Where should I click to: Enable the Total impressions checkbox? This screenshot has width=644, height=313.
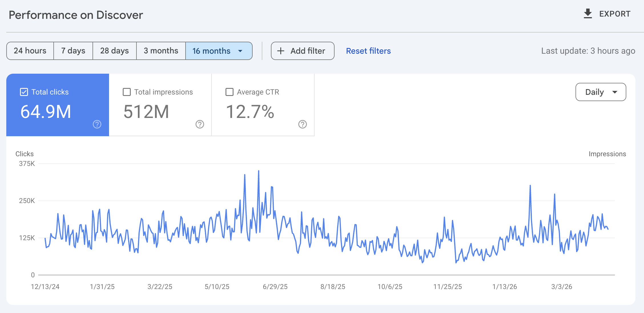(x=126, y=92)
